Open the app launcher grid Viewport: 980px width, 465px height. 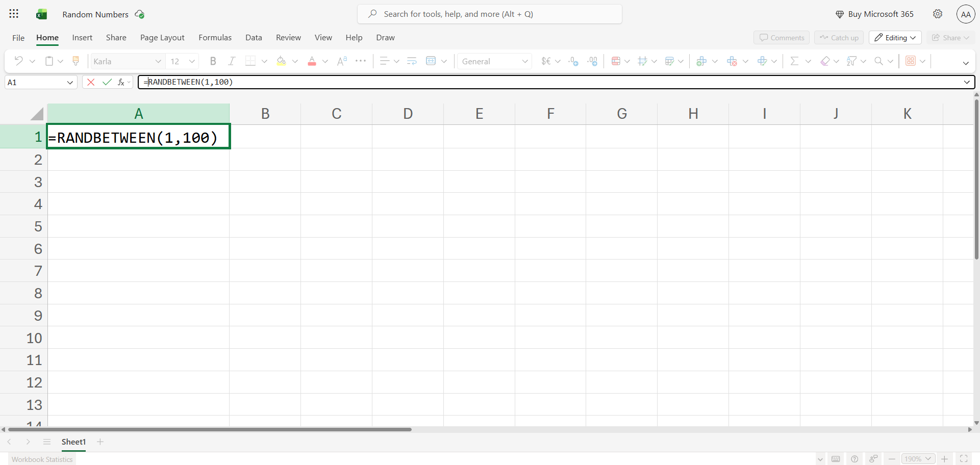(14, 14)
